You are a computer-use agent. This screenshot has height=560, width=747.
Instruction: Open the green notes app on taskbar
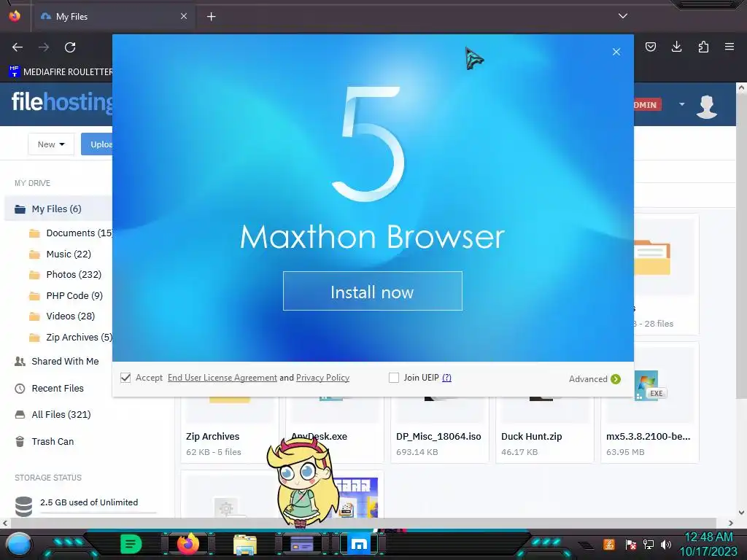(x=131, y=544)
